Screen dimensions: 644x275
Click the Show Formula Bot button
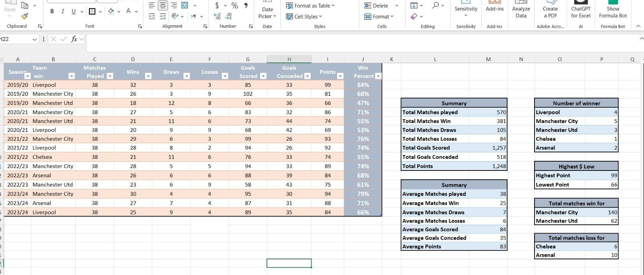click(x=613, y=10)
